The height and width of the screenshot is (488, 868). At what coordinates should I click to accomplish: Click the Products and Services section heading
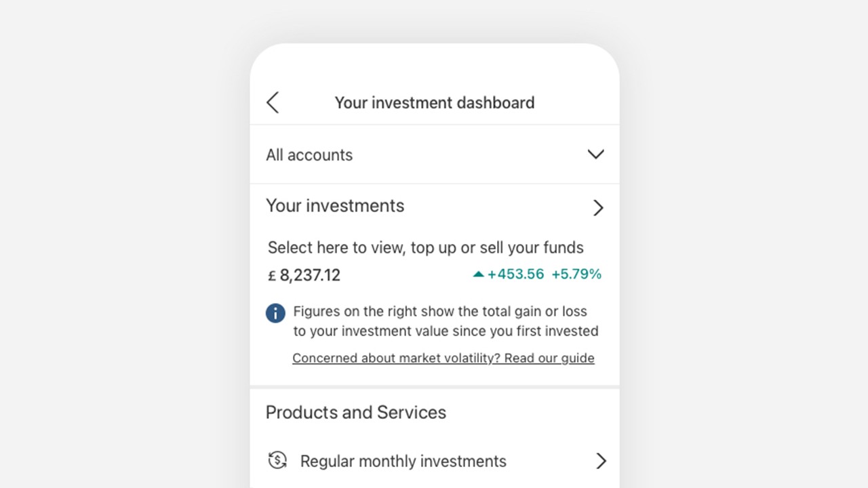pyautogui.click(x=356, y=412)
